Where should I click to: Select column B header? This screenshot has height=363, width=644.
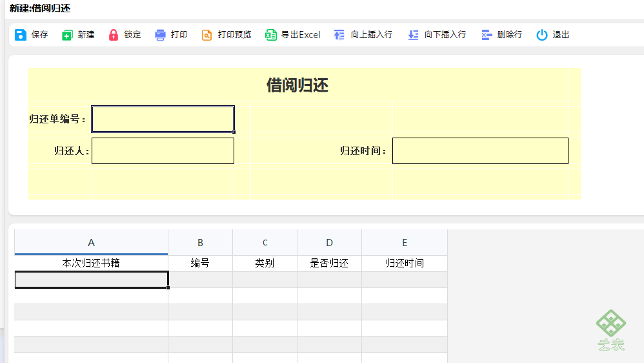201,243
